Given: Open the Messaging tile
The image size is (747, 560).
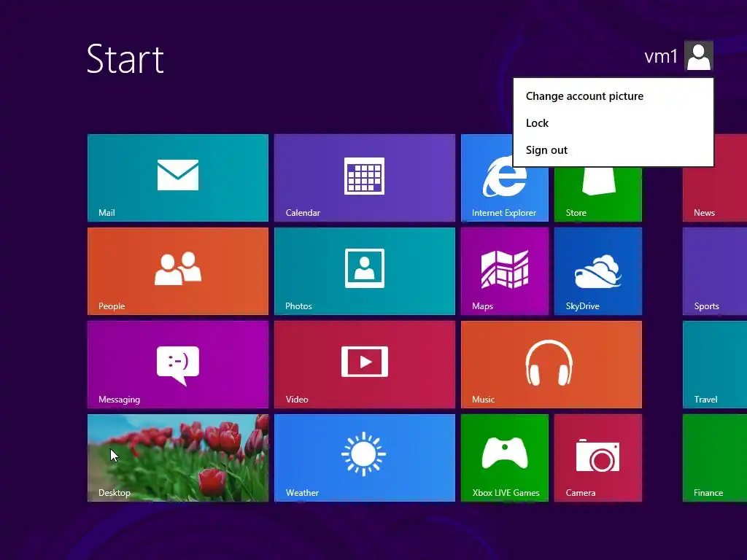Looking at the screenshot, I should click(x=178, y=365).
